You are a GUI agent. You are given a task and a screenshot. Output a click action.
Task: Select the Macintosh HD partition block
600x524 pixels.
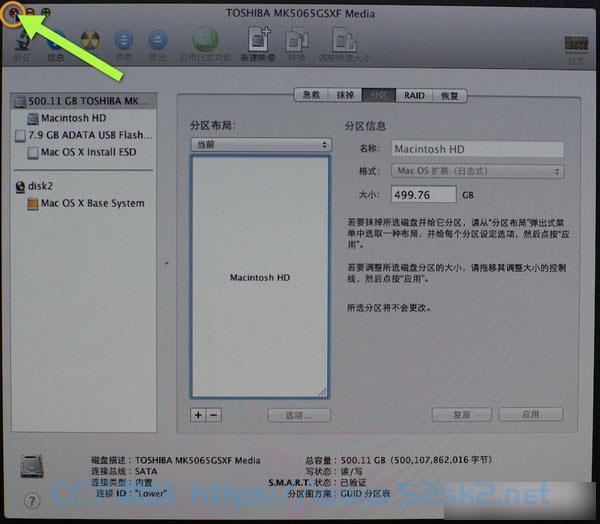260,277
